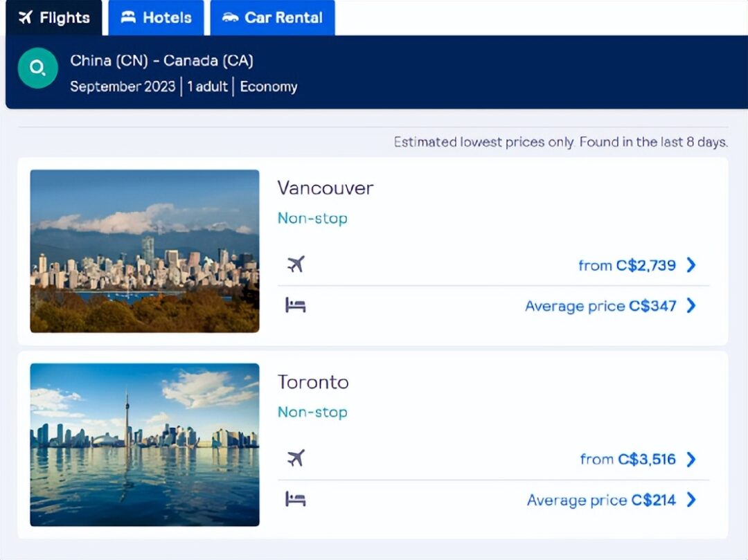748x560 pixels.
Task: Click the bed icon on Hotels tab
Action: coord(128,17)
